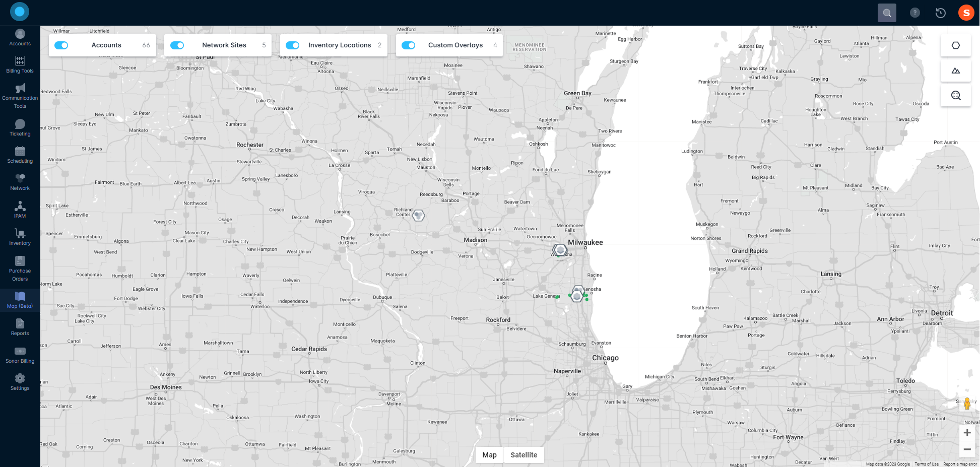Click the hexagon marker near Richland Center
The width and height of the screenshot is (980, 467).
point(419,216)
